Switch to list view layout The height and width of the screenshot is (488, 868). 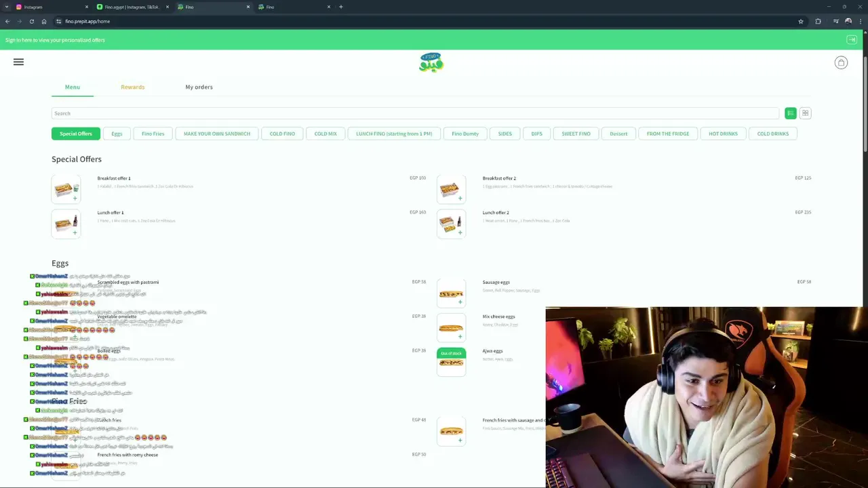790,113
